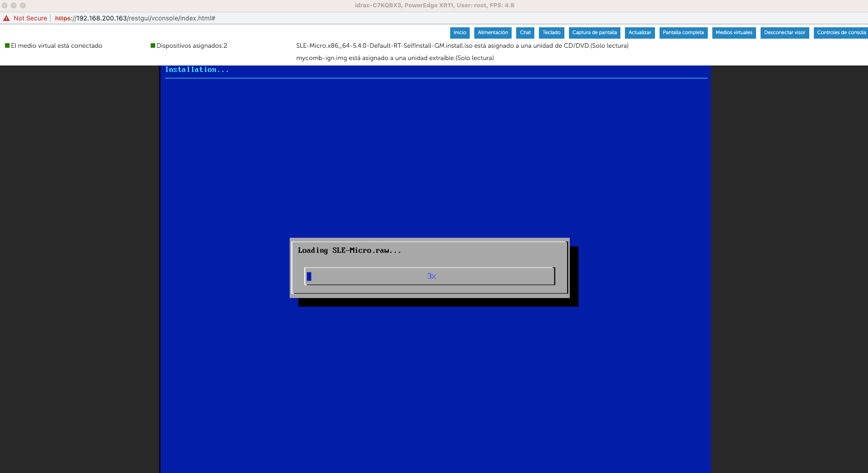The image size is (868, 473).
Task: Click 'Dispositivos asignados:2' text
Action: (x=192, y=45)
